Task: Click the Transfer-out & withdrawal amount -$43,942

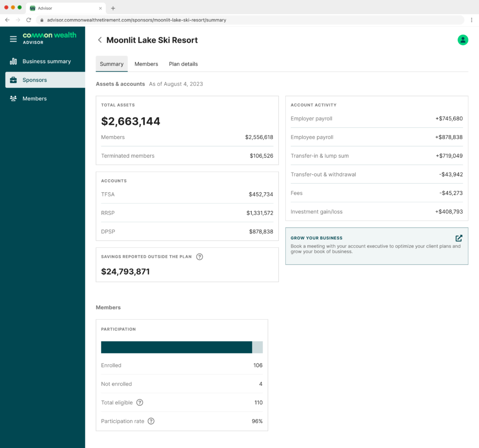Action: 451,174
